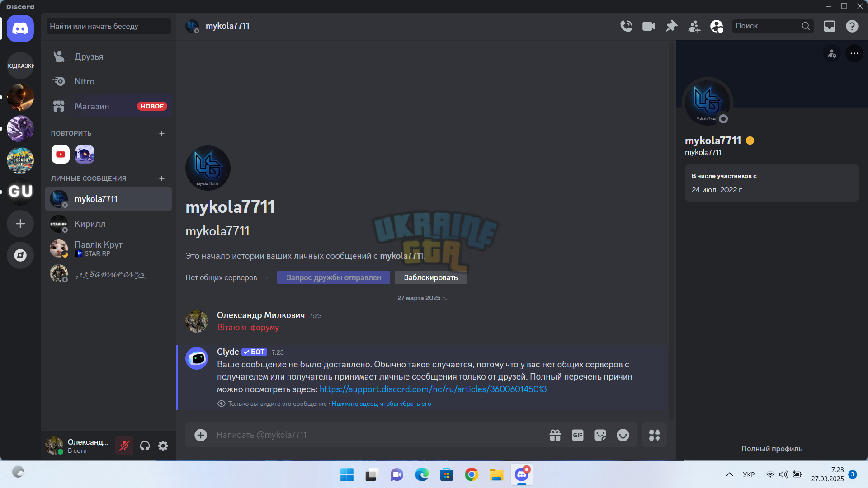
Task: Add a server plus button
Action: [20, 224]
